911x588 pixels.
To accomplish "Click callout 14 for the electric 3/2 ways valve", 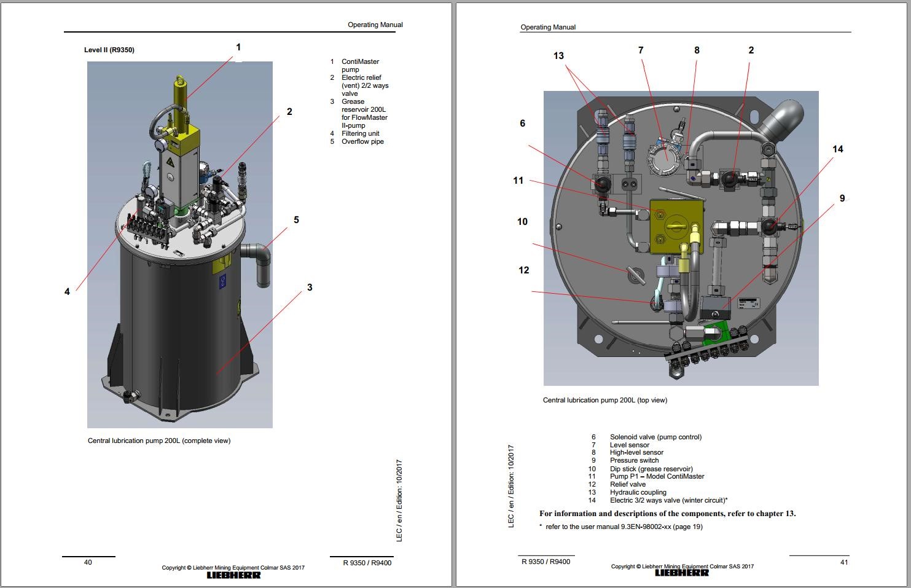I will pos(838,149).
